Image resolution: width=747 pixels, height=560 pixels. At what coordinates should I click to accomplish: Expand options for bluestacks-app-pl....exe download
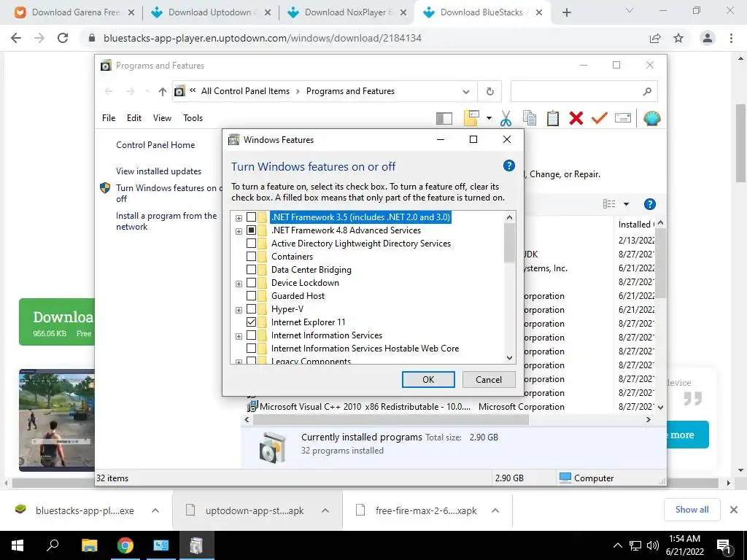click(155, 510)
